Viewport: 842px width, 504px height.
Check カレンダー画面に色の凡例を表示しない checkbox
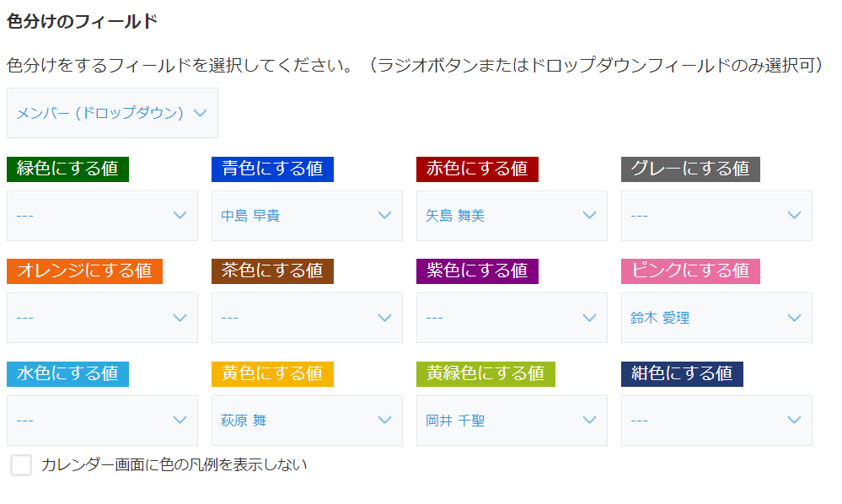[x=21, y=465]
